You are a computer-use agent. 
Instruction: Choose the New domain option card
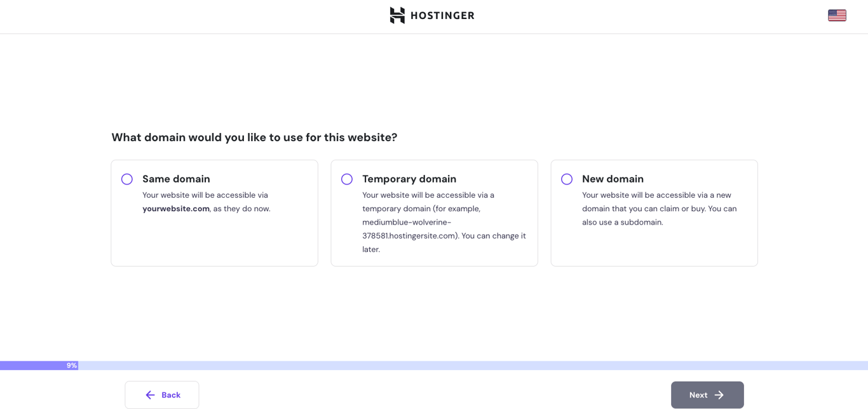654,212
